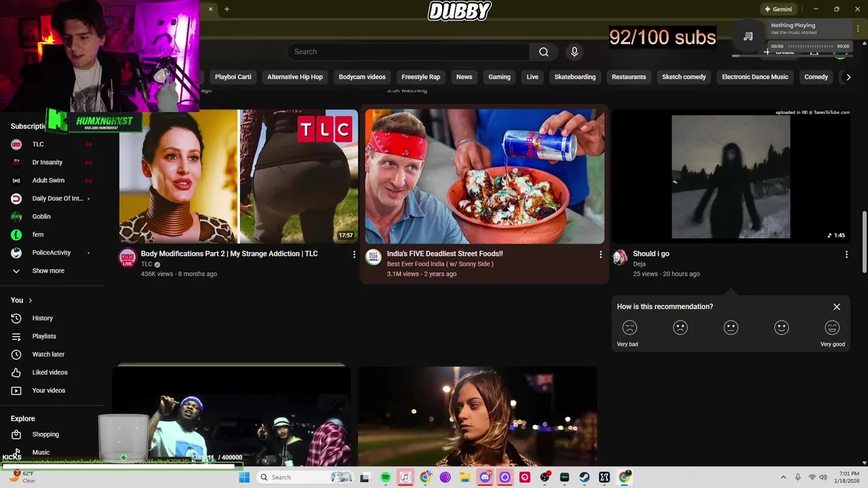Click the YouTube search input field

(x=409, y=52)
